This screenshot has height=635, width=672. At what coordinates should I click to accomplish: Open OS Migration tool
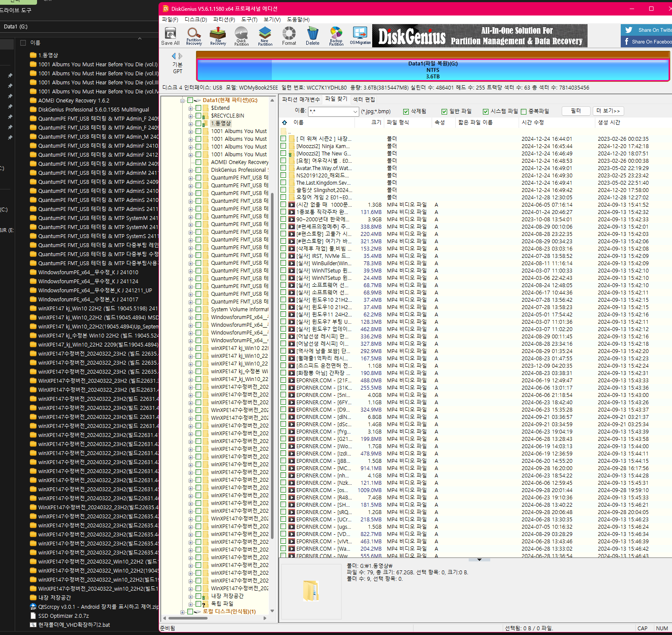coord(360,36)
